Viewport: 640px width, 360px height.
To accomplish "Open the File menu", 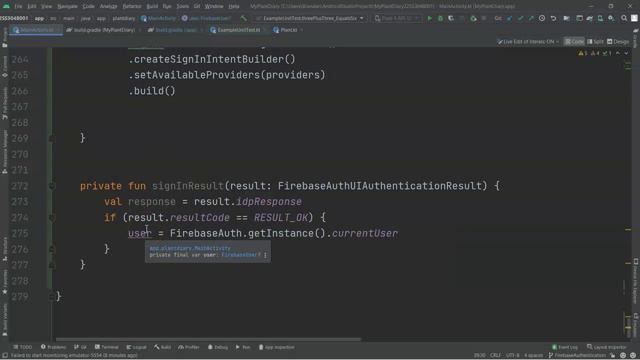I will (x=18, y=7).
